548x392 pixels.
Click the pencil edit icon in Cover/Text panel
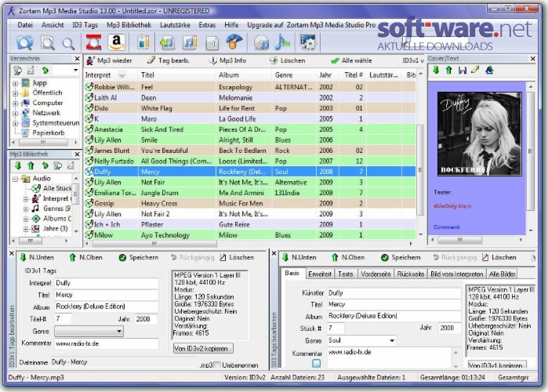475,70
